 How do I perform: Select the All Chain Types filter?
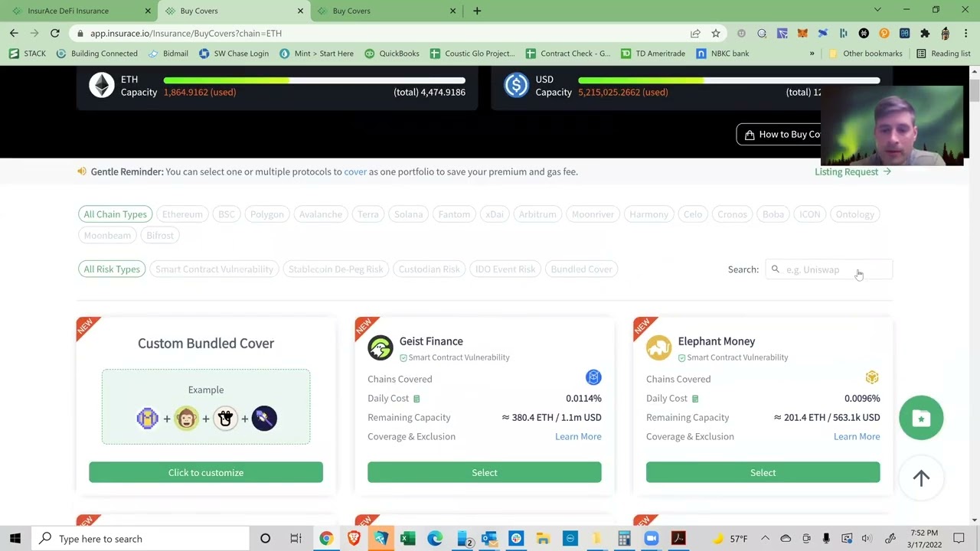[115, 214]
